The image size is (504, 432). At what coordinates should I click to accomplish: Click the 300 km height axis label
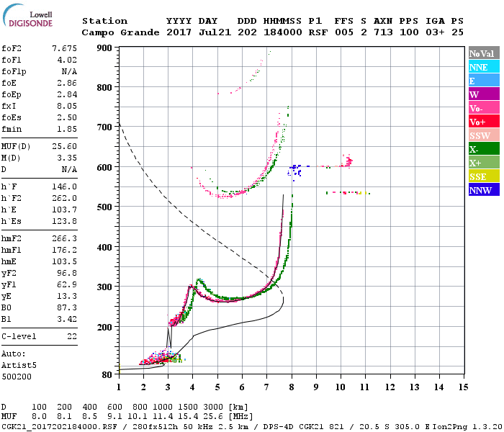coord(104,287)
